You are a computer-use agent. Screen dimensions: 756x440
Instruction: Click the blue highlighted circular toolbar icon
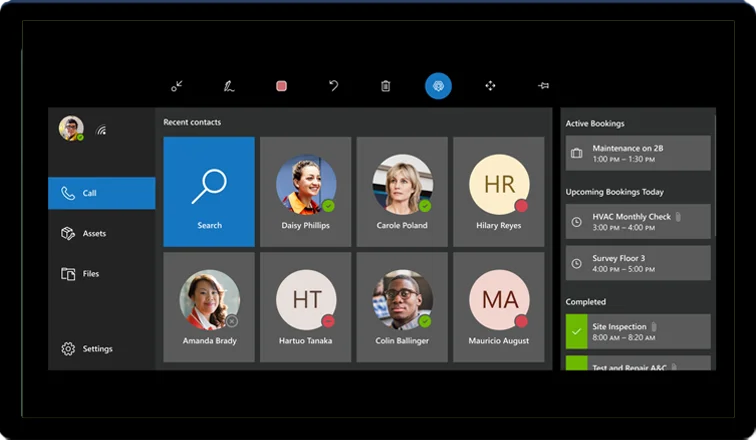pyautogui.click(x=438, y=86)
